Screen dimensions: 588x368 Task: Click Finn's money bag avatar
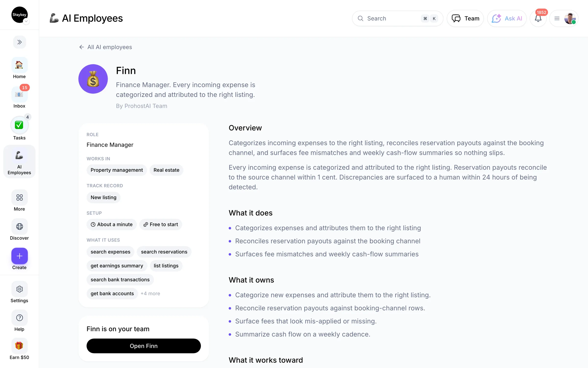pyautogui.click(x=93, y=79)
